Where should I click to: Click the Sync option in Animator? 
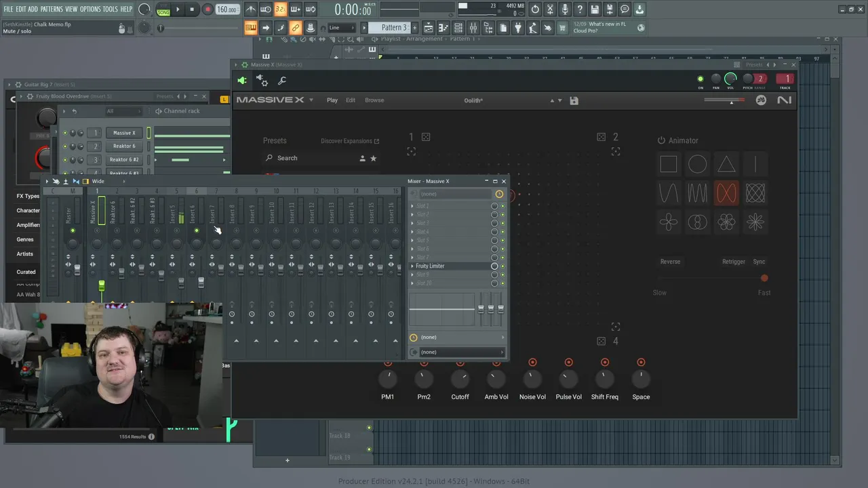pos(759,262)
